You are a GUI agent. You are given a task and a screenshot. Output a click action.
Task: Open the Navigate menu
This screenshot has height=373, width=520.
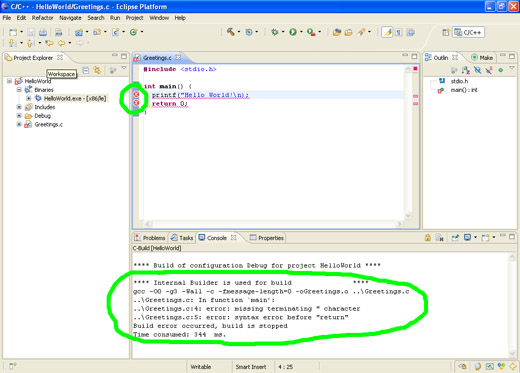(x=70, y=18)
